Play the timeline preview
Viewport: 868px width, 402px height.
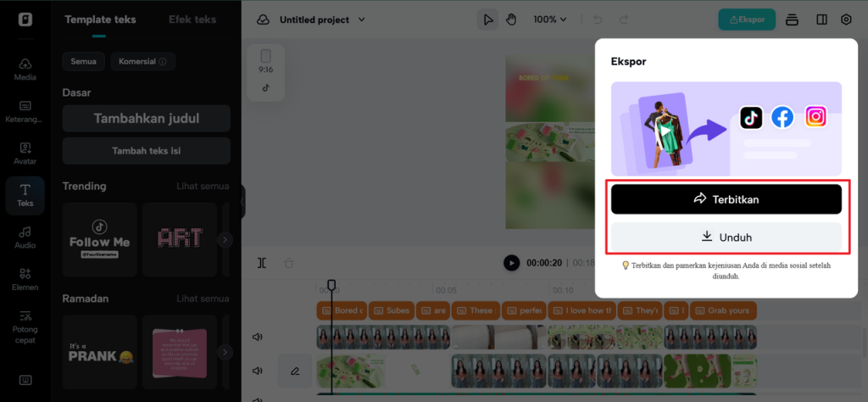tap(511, 263)
